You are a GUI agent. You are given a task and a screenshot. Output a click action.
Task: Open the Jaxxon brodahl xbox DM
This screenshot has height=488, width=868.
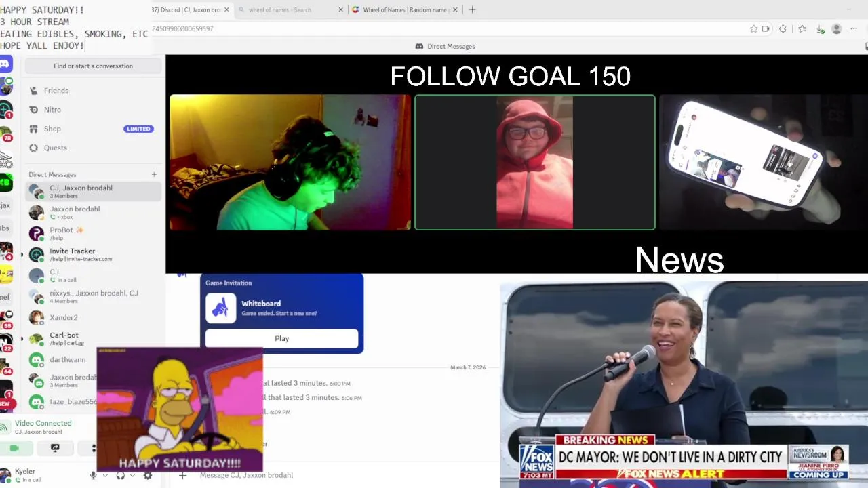tap(94, 212)
